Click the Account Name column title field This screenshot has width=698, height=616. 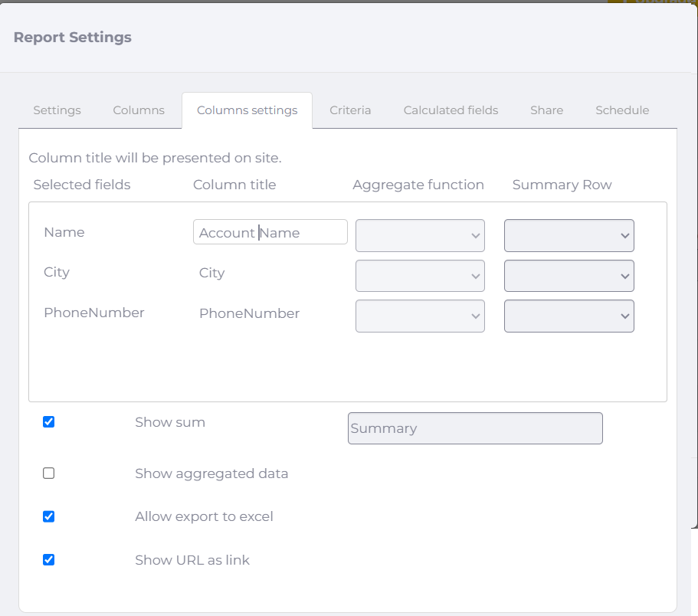[270, 232]
